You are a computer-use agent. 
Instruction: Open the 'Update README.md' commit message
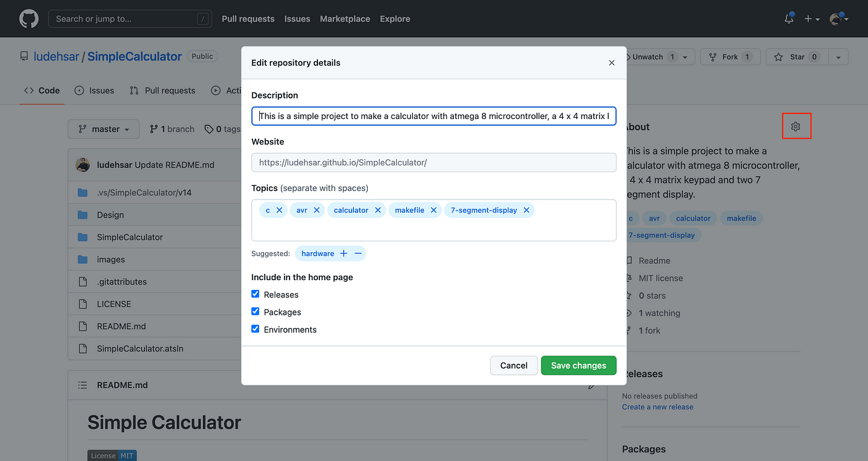[x=174, y=165]
